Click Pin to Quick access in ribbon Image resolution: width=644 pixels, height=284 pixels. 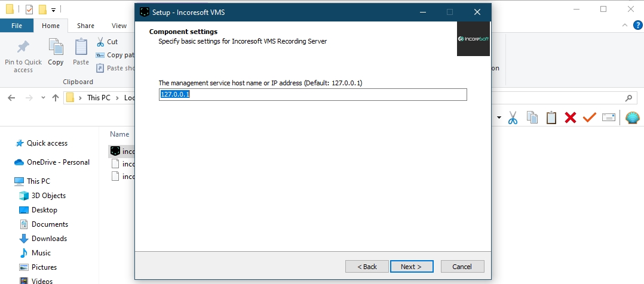point(23,57)
